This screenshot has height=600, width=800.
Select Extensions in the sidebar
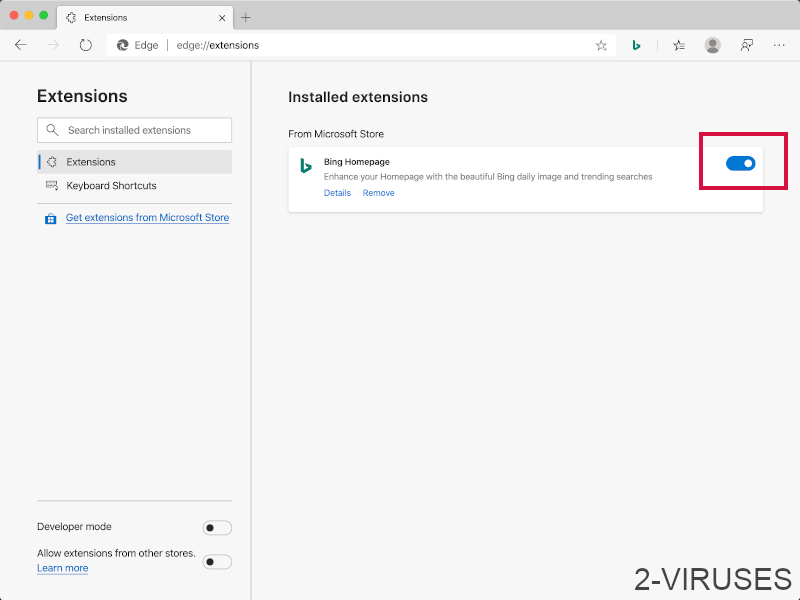tap(135, 162)
